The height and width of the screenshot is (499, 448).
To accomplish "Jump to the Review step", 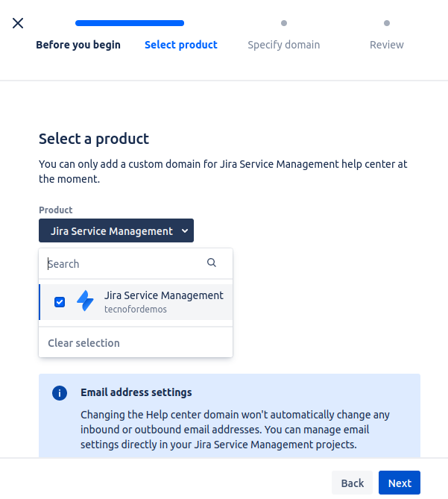I will click(387, 45).
